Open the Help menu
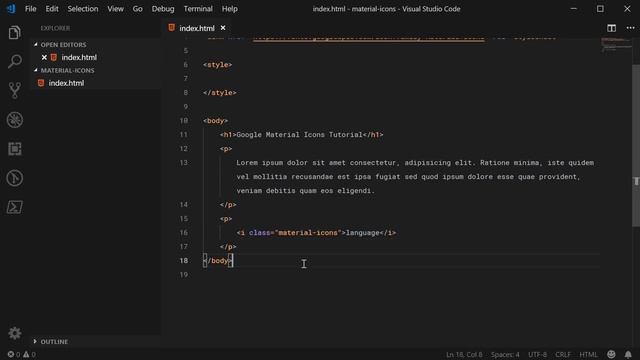Image resolution: width=640 pixels, height=360 pixels. pyautogui.click(x=230, y=9)
